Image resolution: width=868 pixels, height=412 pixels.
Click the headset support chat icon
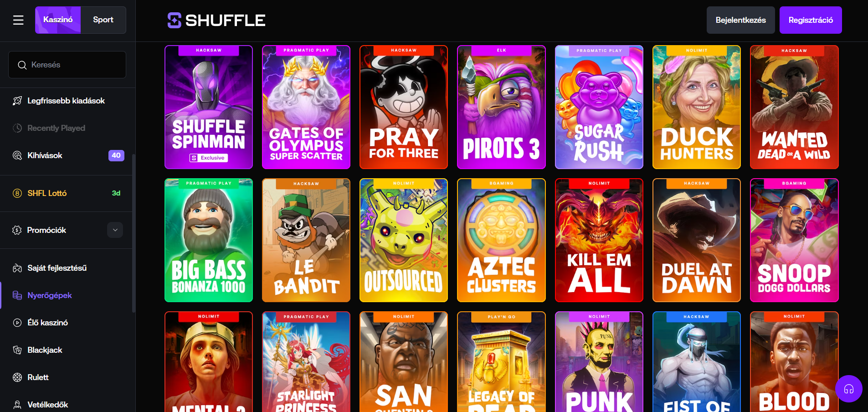tap(848, 389)
